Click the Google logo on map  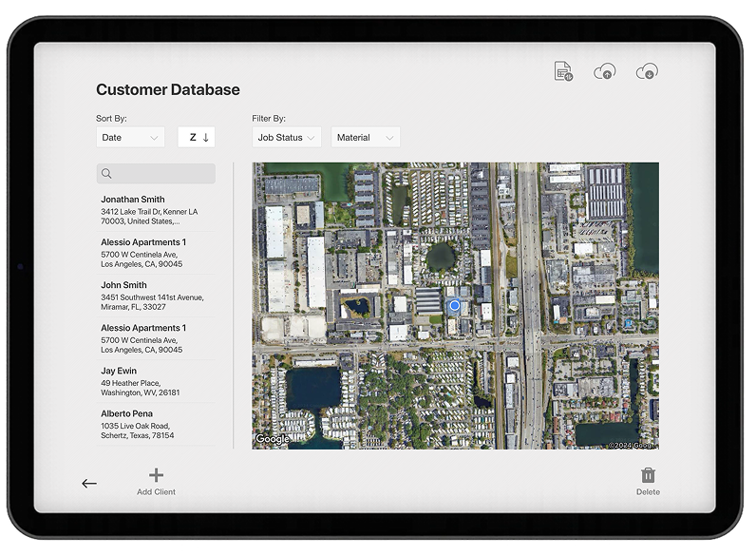coord(273,439)
